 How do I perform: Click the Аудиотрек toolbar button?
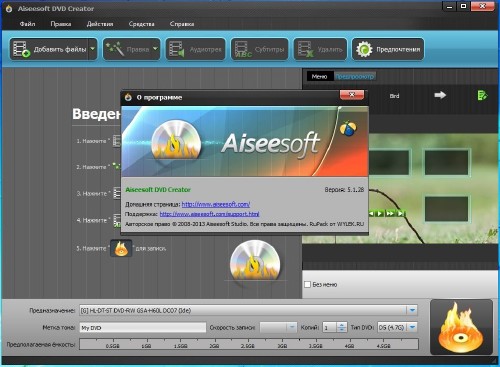point(195,49)
